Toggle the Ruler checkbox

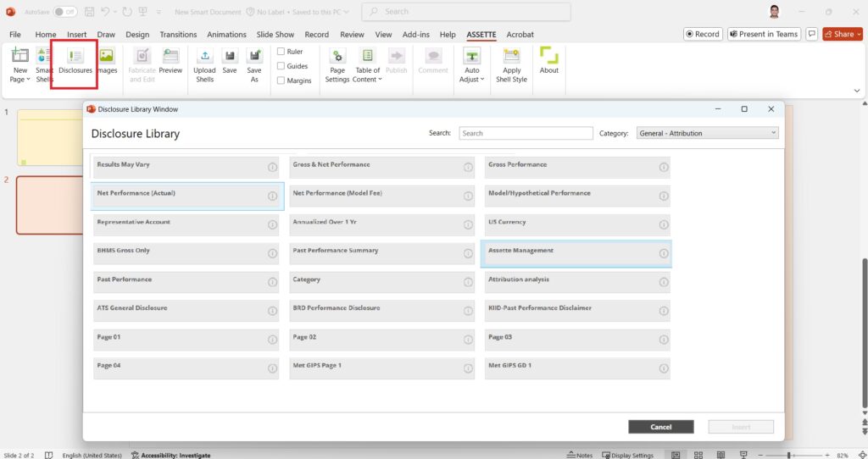point(281,52)
